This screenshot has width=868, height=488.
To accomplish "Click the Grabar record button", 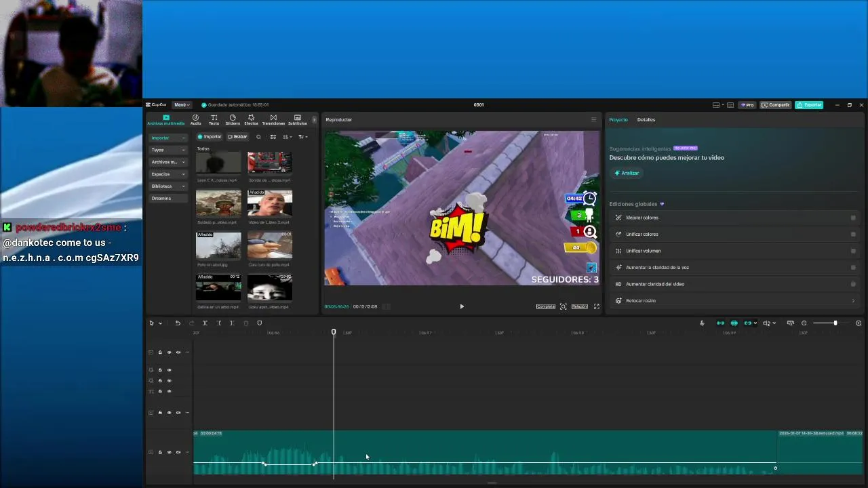I will [x=237, y=137].
